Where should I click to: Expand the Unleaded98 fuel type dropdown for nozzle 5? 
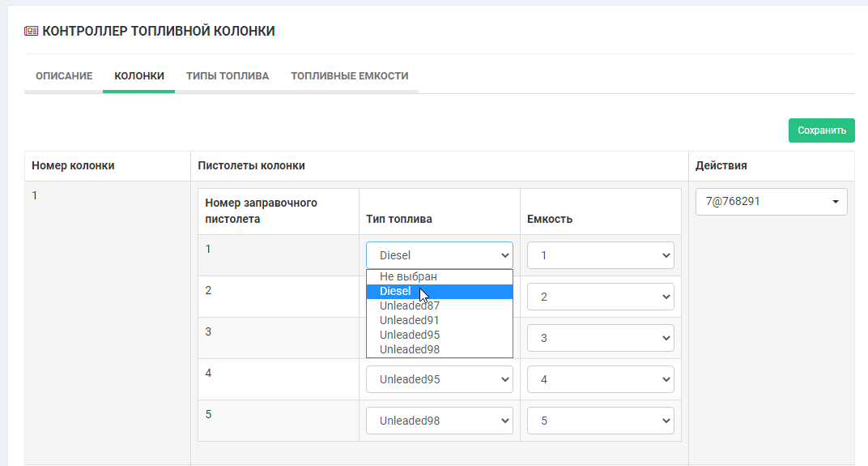click(x=439, y=421)
